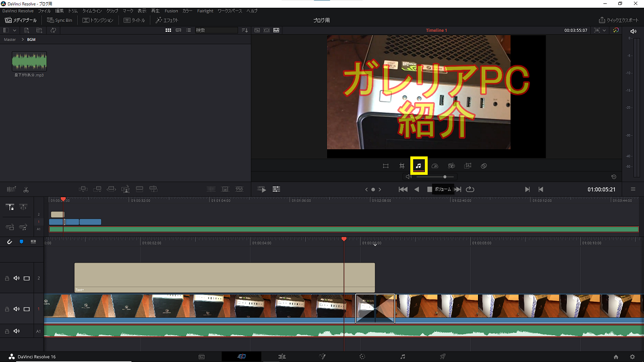The height and width of the screenshot is (362, 644).
Task: Switch to the Fairlight page music-note icon
Action: (x=402, y=356)
